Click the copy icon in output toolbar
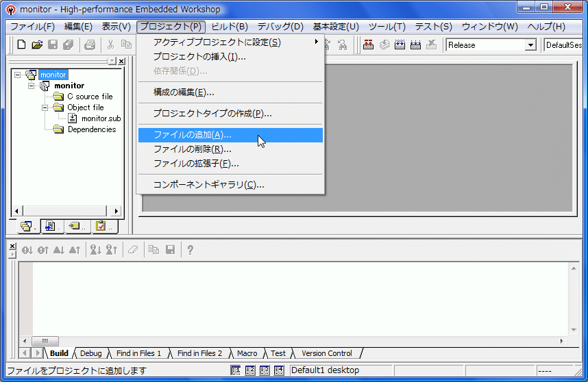The image size is (588, 382). (154, 250)
